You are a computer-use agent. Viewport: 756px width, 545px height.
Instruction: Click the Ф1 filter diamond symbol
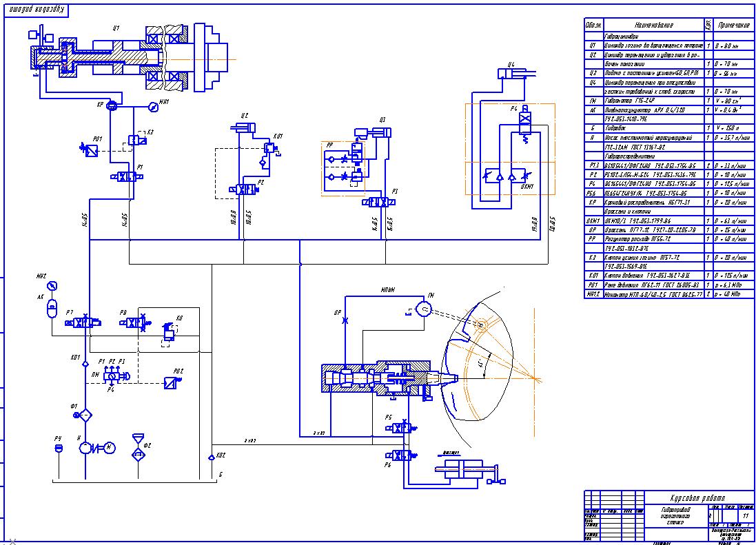85,415
